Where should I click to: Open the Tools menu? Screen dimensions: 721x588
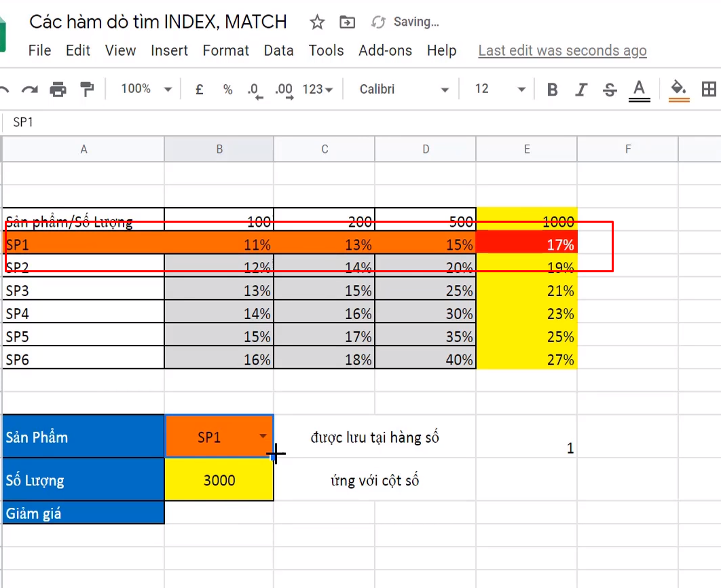point(326,50)
